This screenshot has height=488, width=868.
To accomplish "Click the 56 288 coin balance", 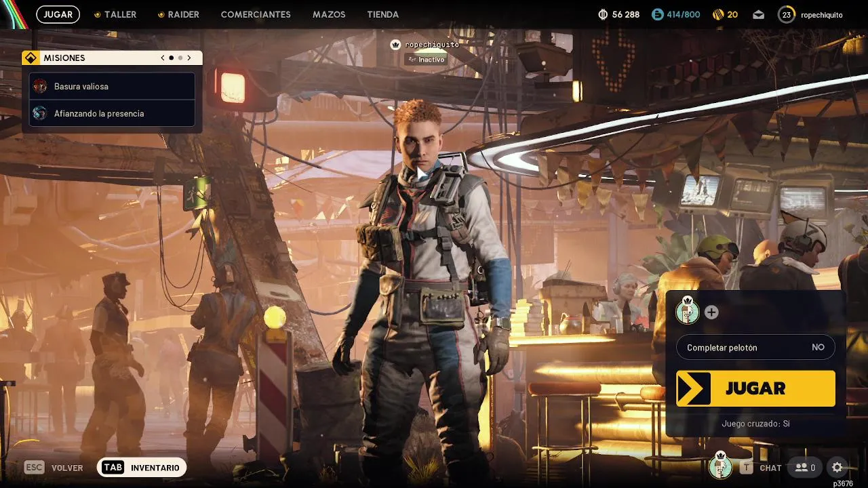I will coord(626,14).
